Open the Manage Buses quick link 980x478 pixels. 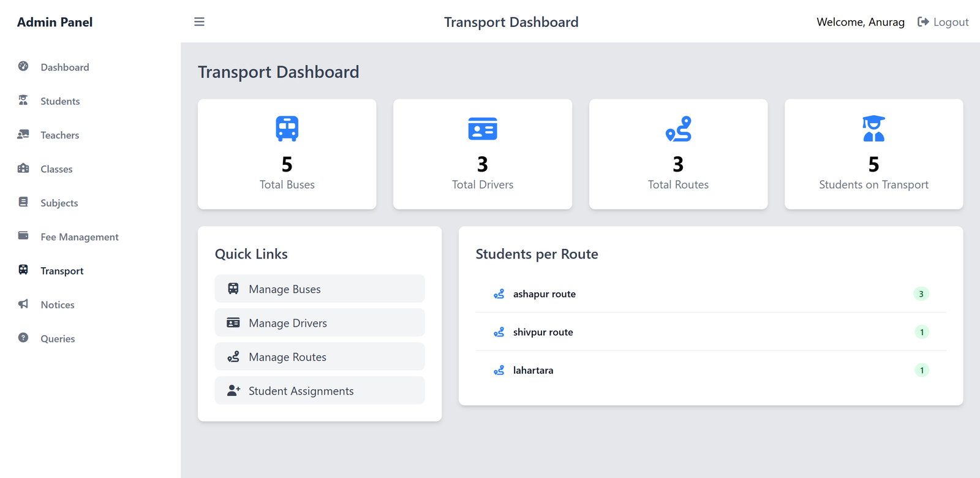click(319, 289)
